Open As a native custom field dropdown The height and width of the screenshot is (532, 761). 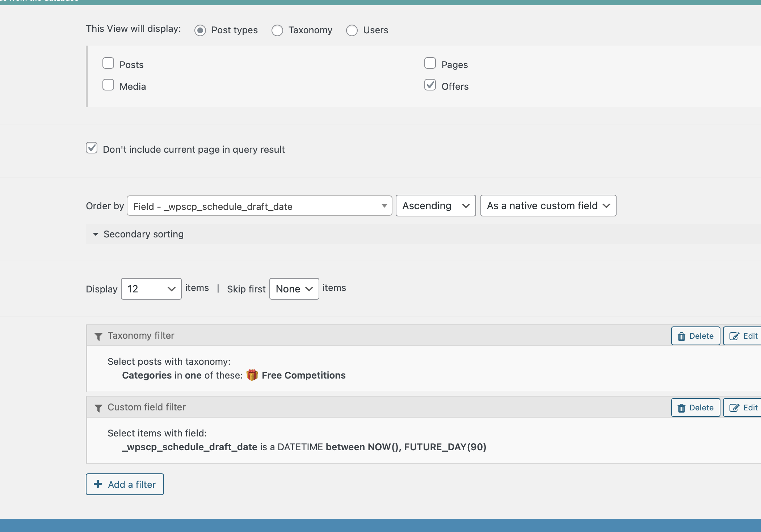click(x=548, y=206)
